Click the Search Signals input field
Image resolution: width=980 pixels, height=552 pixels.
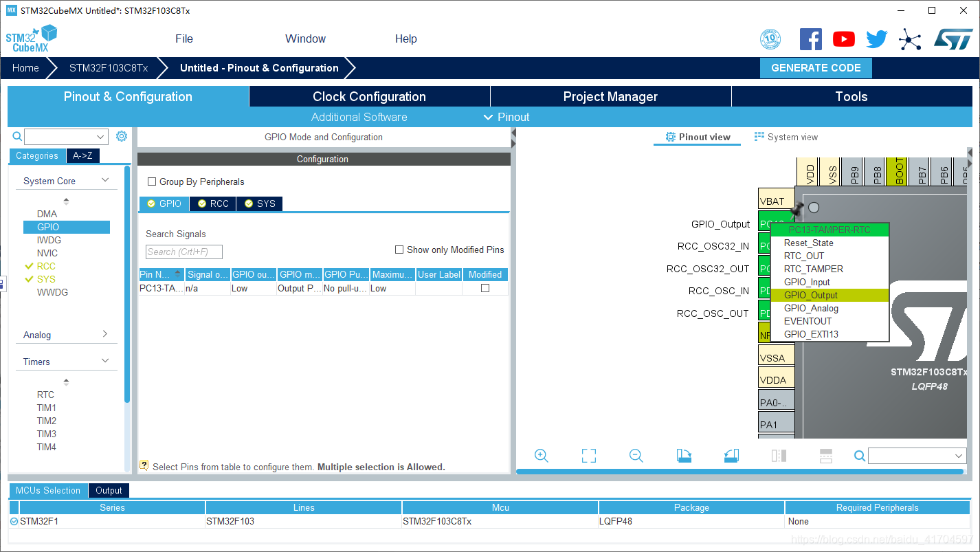coord(184,252)
